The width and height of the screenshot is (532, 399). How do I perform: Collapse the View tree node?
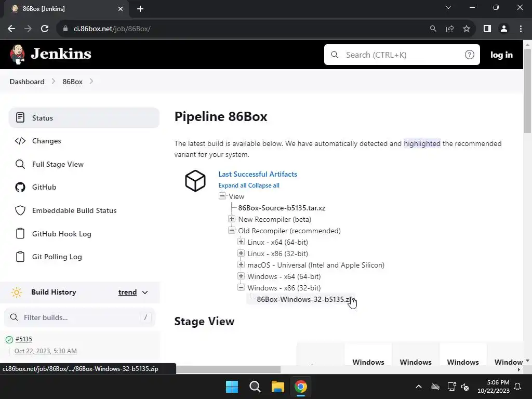pos(222,196)
